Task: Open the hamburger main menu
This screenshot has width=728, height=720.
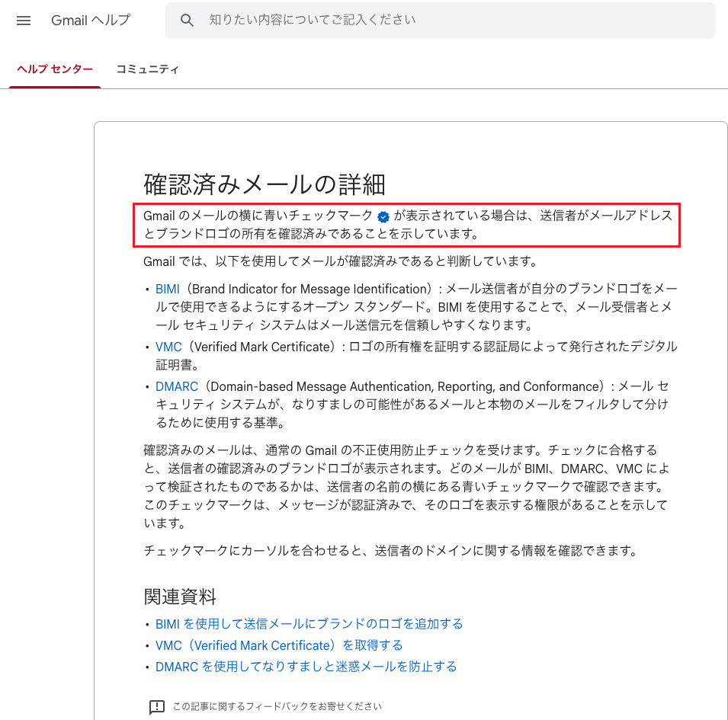Action: (24, 21)
